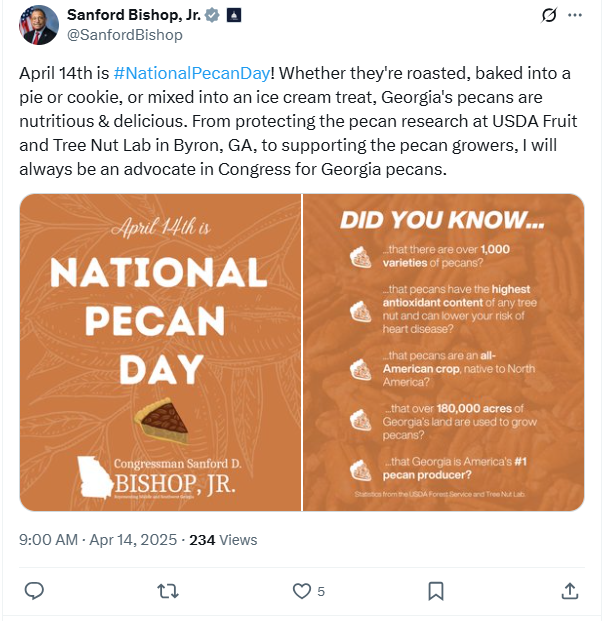Click the government affiliation badge icon
Image resolution: width=604 pixels, height=621 pixels.
232,15
